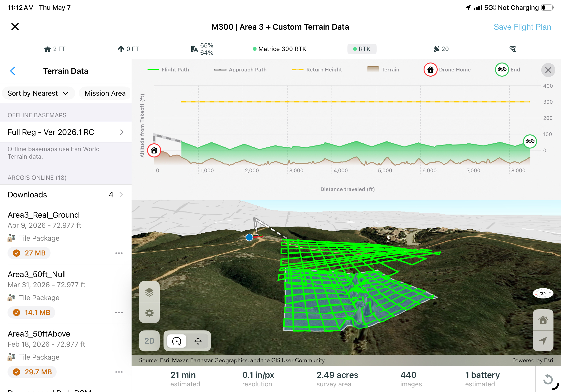The height and width of the screenshot is (392, 561).
Task: Close the elevation profile chart
Action: click(x=548, y=70)
